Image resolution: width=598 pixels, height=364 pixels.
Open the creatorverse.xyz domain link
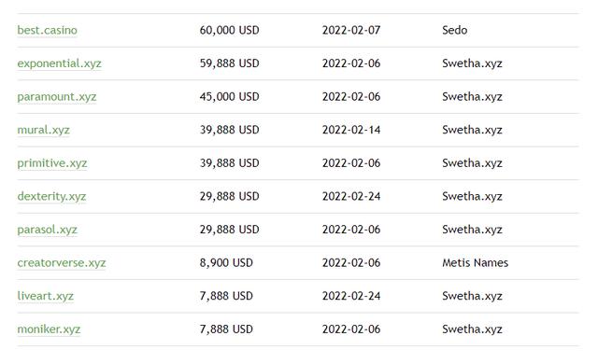[62, 262]
